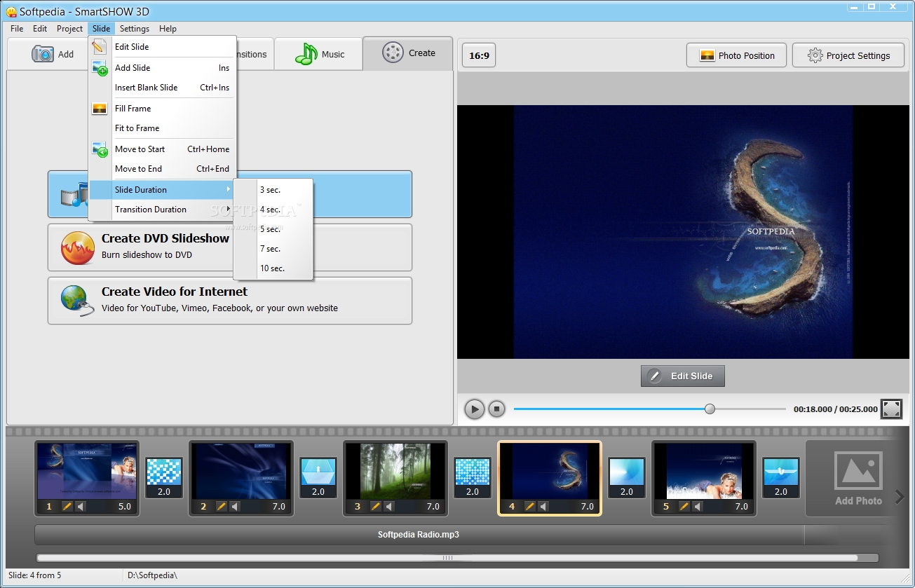Set slide duration to 3 sec.
915x588 pixels.
[x=273, y=190]
